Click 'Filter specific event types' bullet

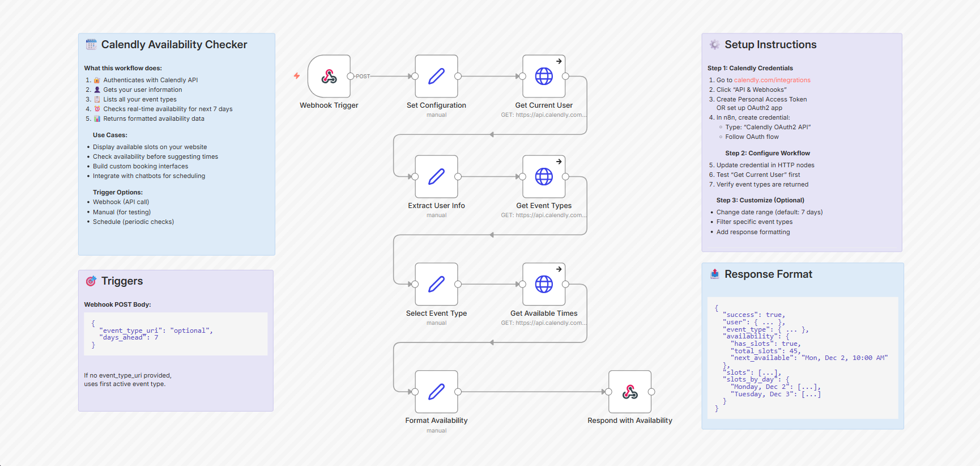[755, 222]
